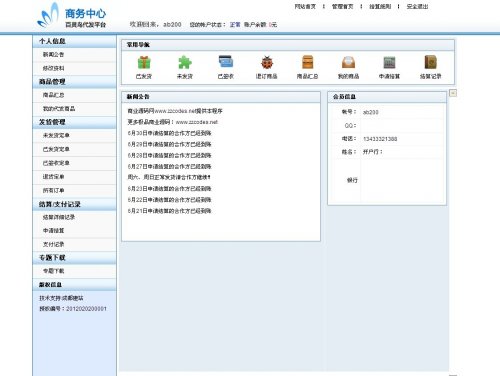The width and height of the screenshot is (500, 376).
Task: Click the 常用导航 panel title
Action: click(x=138, y=45)
